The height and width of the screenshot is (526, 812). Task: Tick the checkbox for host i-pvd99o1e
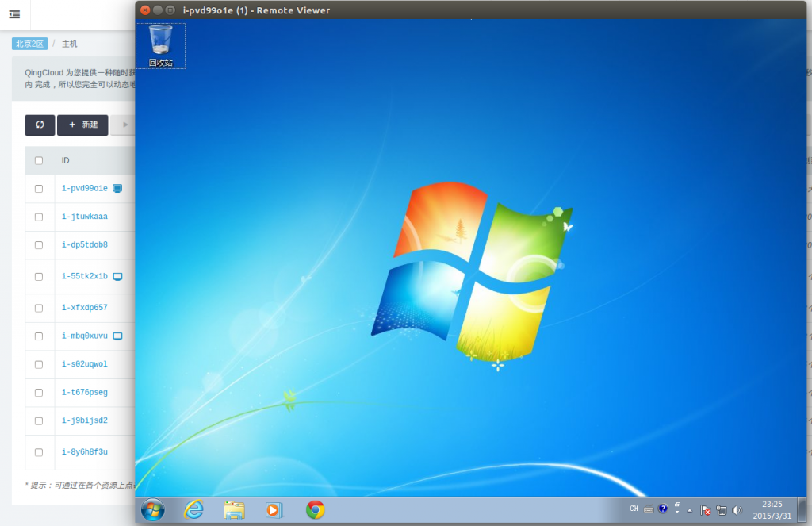coord(39,189)
